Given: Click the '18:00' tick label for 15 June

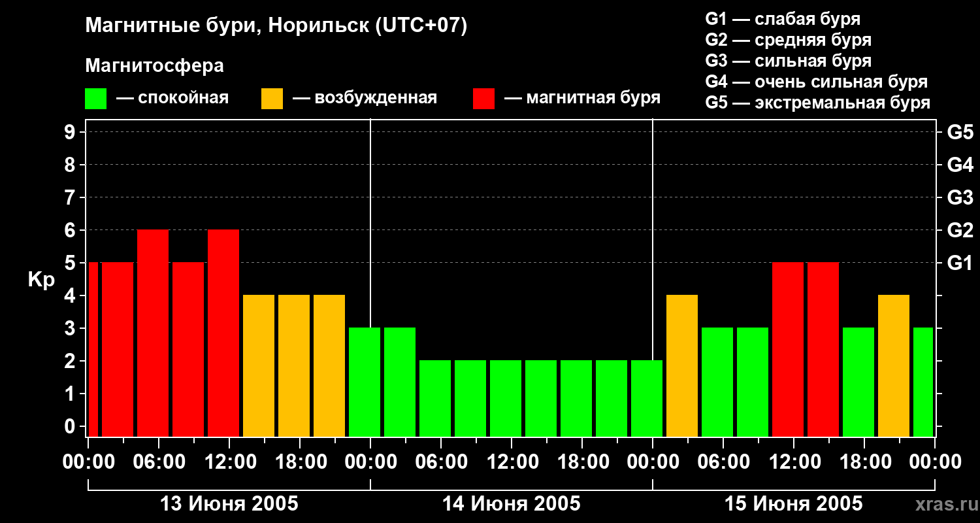Looking at the screenshot, I should coord(865,462).
